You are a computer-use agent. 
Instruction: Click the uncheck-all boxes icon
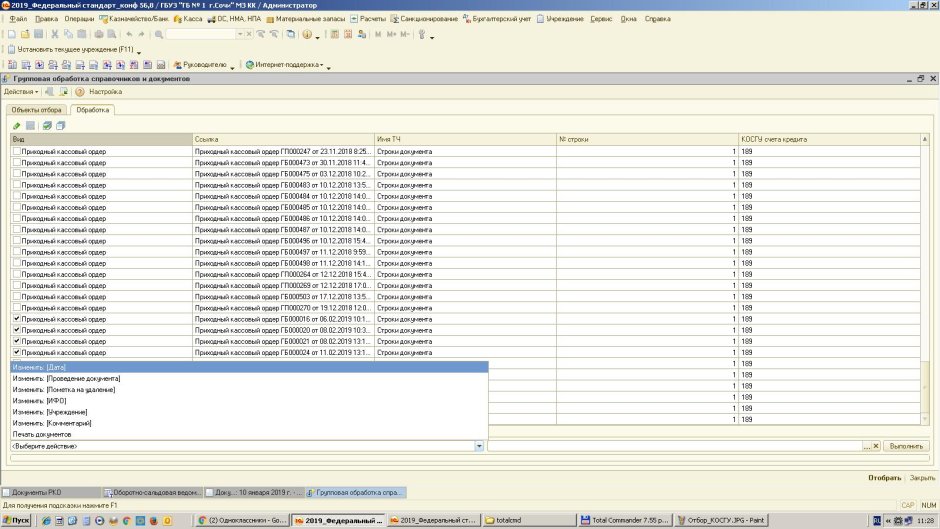tap(61, 126)
